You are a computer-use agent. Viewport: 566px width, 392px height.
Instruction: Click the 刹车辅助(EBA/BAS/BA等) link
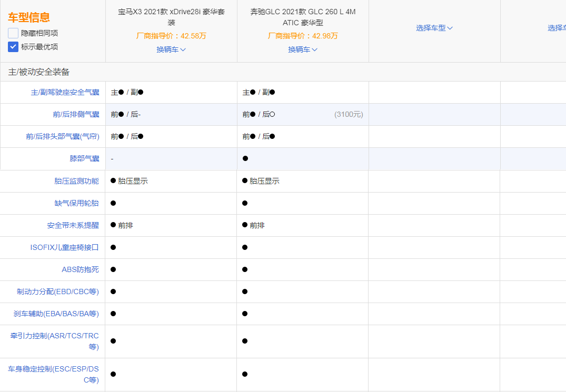56,314
